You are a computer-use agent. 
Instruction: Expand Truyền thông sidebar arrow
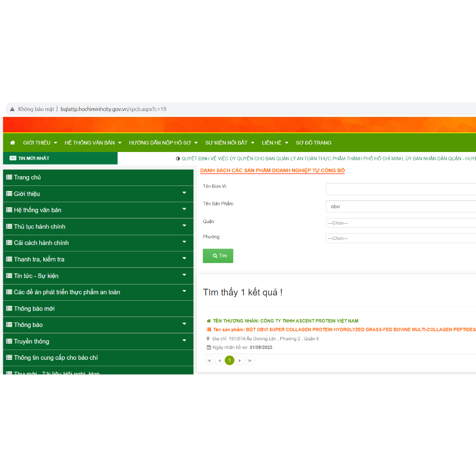pyautogui.click(x=184, y=340)
